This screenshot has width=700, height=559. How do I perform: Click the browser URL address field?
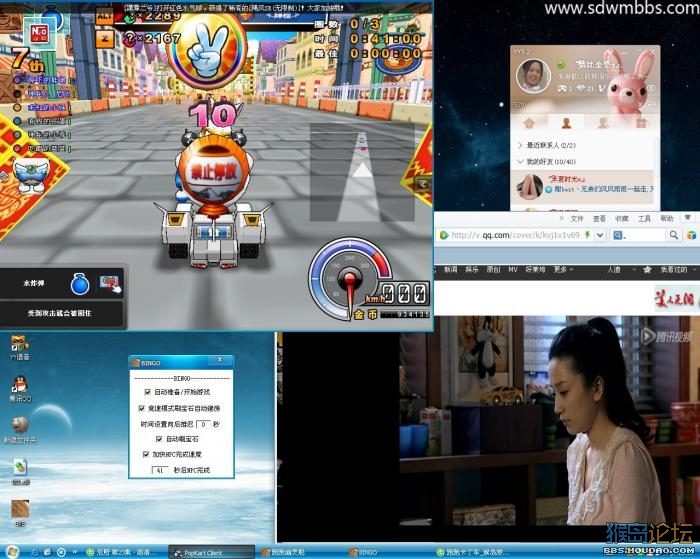point(516,235)
